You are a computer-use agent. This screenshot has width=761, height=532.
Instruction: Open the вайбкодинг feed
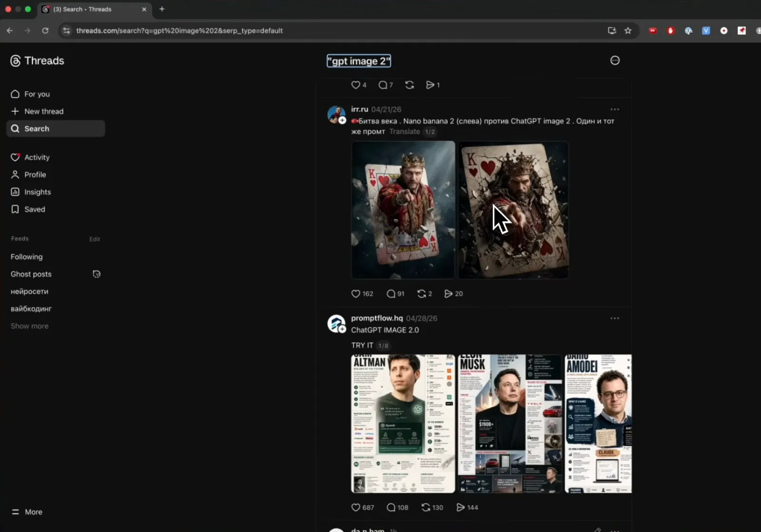coord(31,309)
